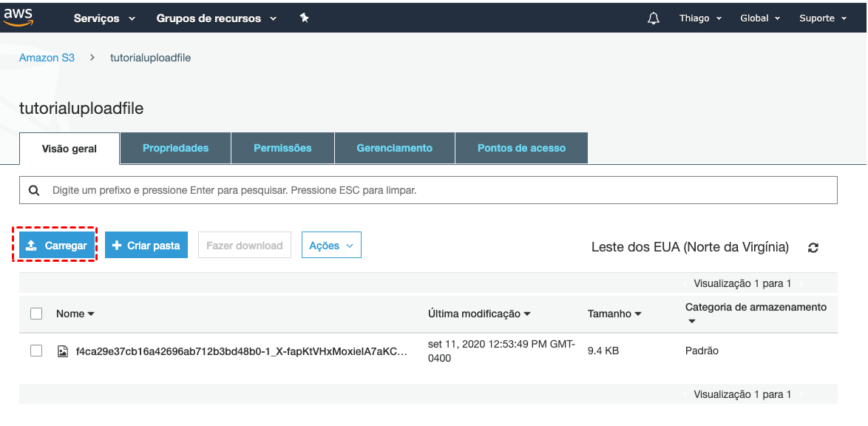This screenshot has width=868, height=426.
Task: Click the 'Visualização 1 para 1' pager text above the table
Action: [742, 284]
